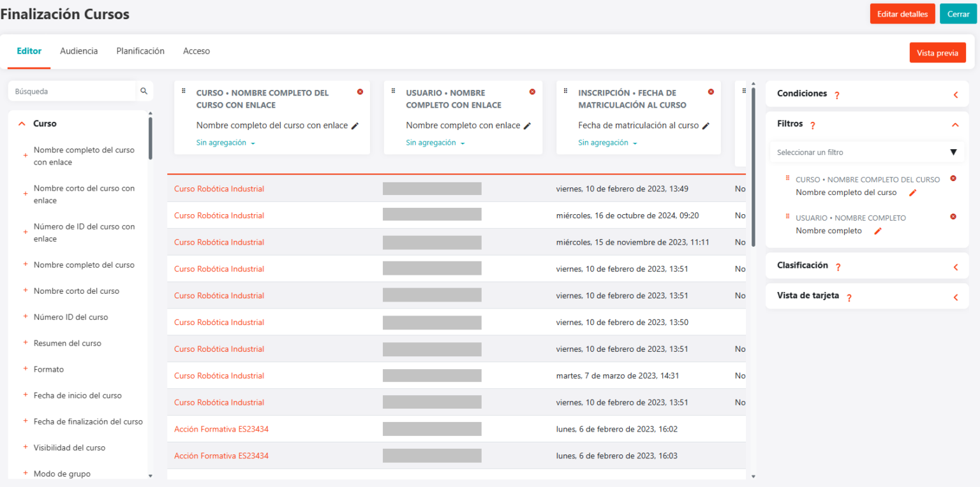Screen dimensions: 980x487
Task: Add the "Formato" field using its plus icon
Action: (26, 369)
